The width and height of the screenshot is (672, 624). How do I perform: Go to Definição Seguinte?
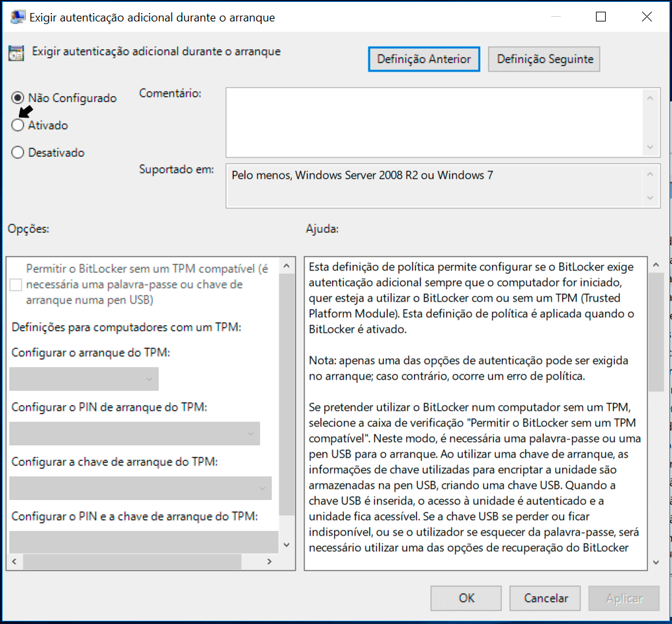click(x=544, y=59)
